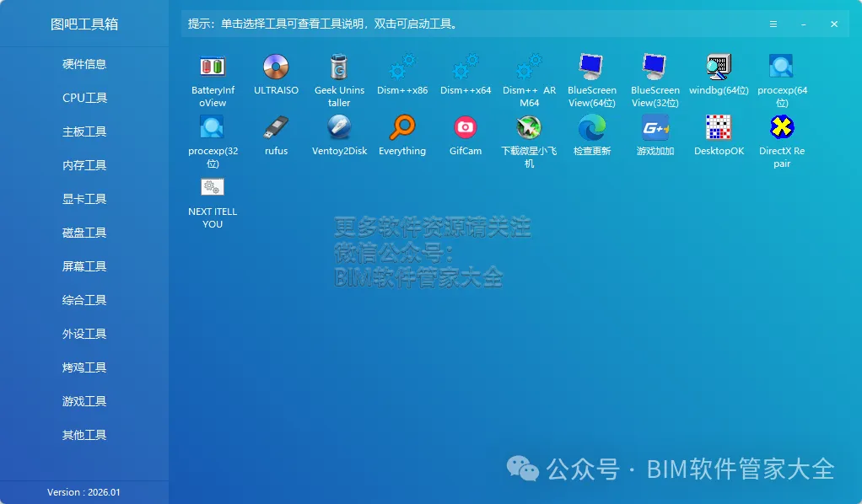This screenshot has height=504, width=862.
Task: Select the 下载微星小飞机 icon
Action: pyautogui.click(x=529, y=127)
